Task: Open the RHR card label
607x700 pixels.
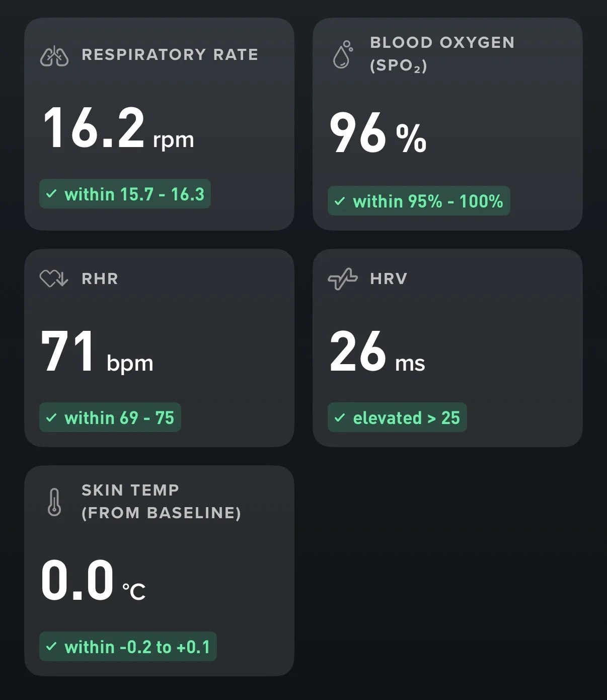Action: click(100, 278)
